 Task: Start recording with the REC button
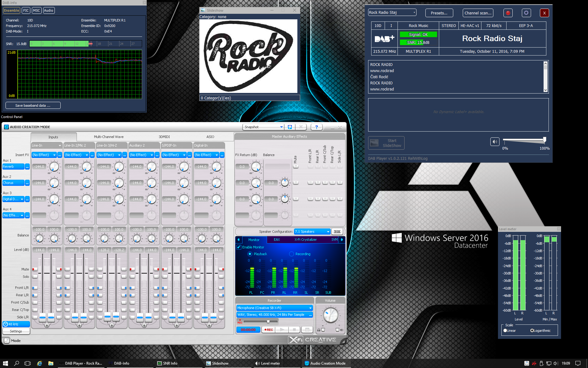tap(268, 330)
